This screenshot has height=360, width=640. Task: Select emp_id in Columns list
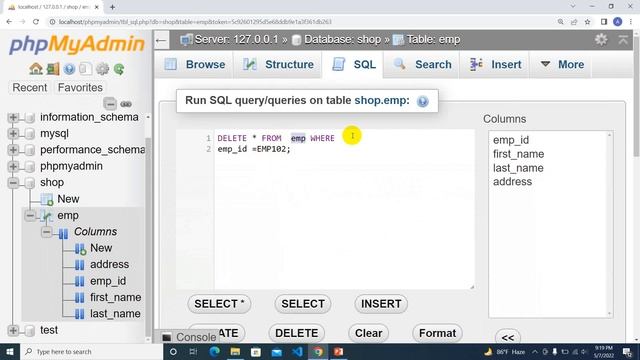tap(511, 140)
